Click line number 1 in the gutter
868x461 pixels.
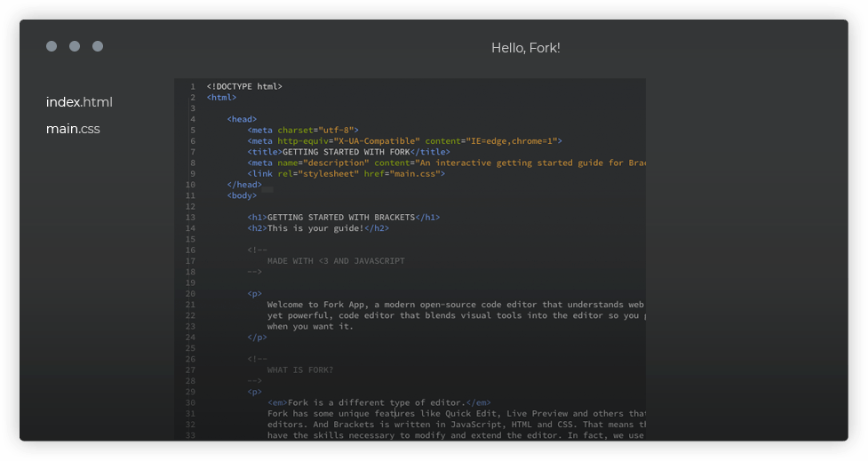tap(192, 87)
